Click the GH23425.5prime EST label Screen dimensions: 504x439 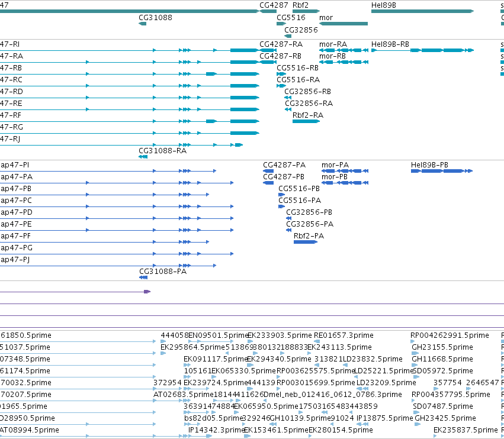445,418
